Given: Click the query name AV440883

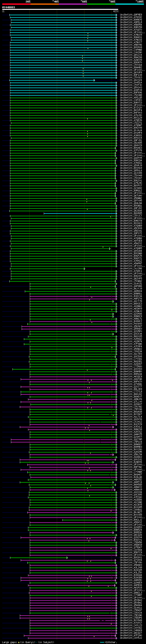Looking at the screenshot, I should (8, 8).
